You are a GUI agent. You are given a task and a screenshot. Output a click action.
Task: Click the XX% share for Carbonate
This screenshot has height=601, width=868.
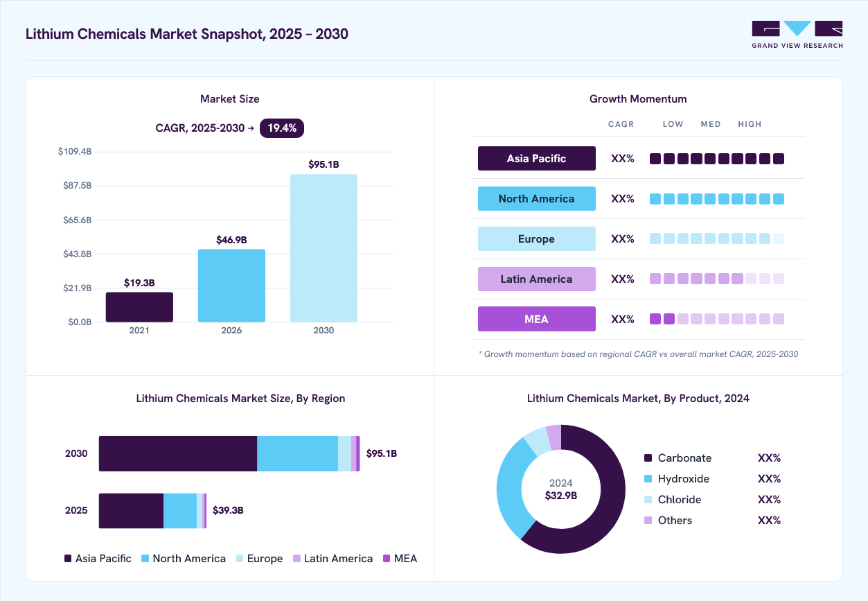pyautogui.click(x=770, y=458)
